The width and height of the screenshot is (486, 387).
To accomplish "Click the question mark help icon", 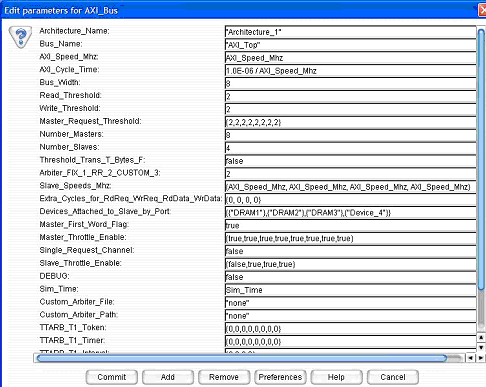I will 20,37.
